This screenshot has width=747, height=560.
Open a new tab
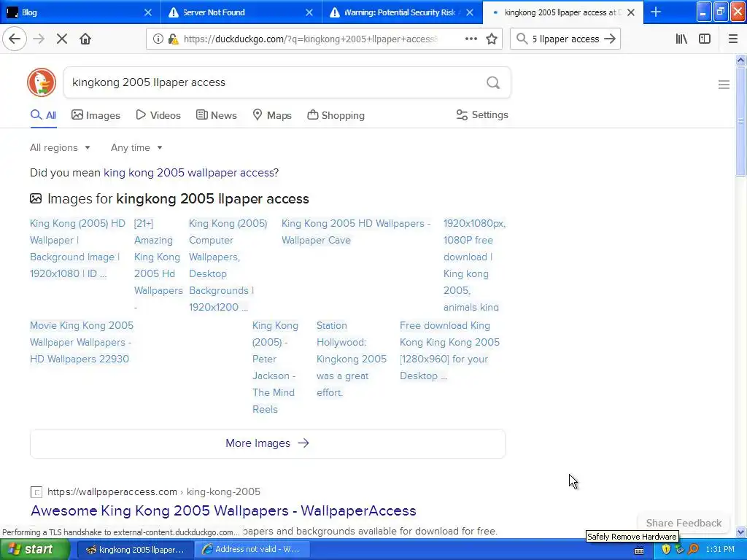656,12
